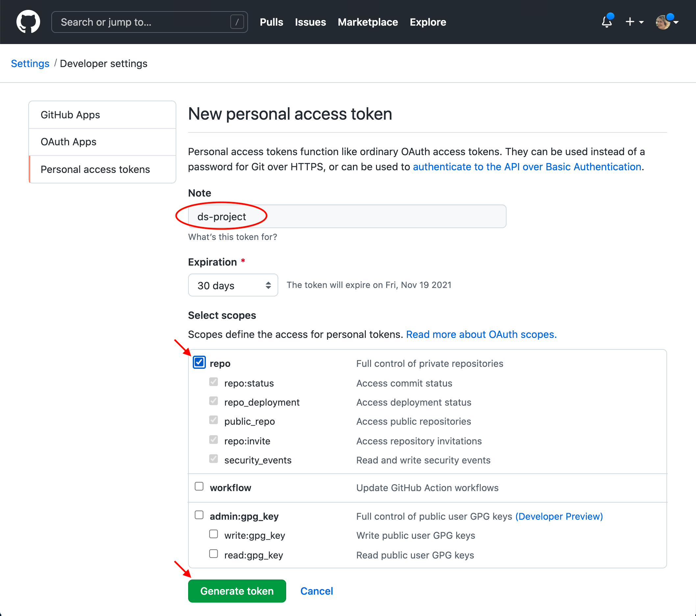Click the GitHub Octocat logo
This screenshot has width=696, height=616.
coord(28,22)
